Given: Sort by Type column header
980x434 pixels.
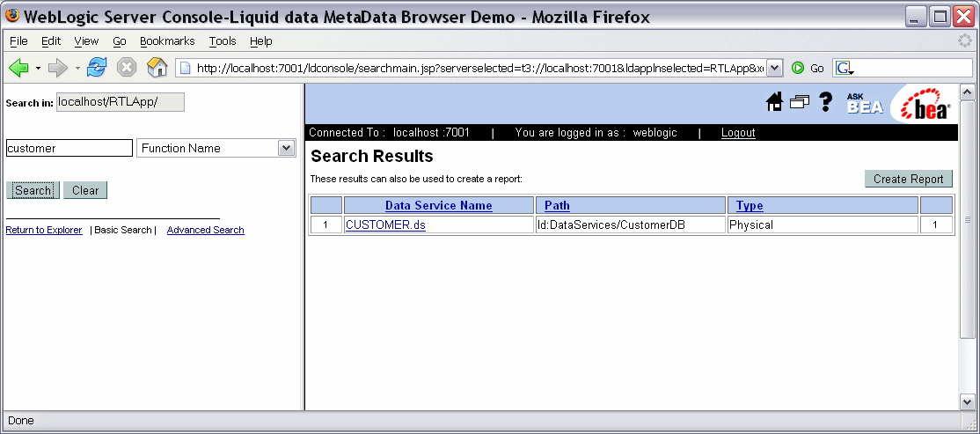Looking at the screenshot, I should pos(750,206).
